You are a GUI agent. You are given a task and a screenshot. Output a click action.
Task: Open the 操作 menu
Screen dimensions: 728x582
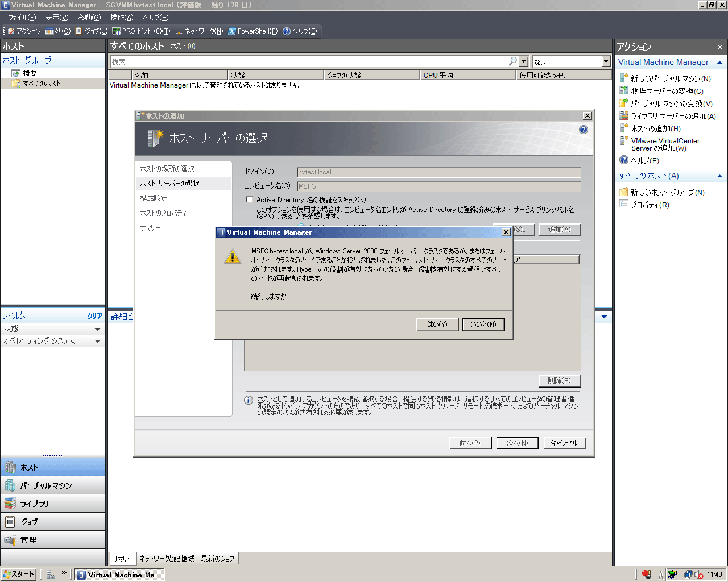(x=122, y=18)
